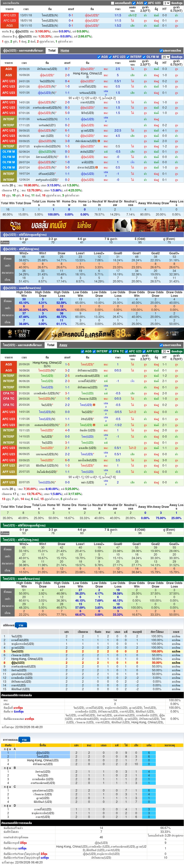Viewport: 184px width, 868px height.
Task: Select the Total tab in Japan U23 section
Action: coord(52,51)
